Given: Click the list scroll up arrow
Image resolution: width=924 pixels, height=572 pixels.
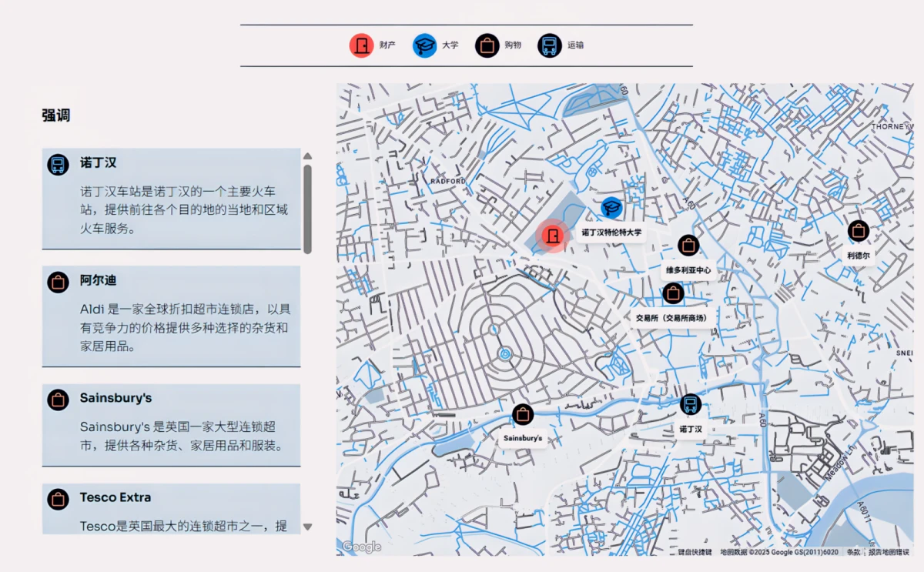Looking at the screenshot, I should 308,156.
